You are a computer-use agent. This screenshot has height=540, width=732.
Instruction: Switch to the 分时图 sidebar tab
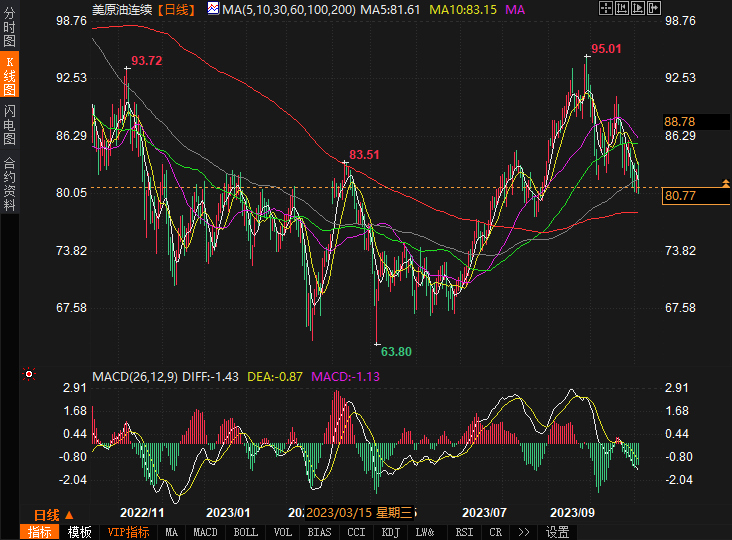[9, 31]
